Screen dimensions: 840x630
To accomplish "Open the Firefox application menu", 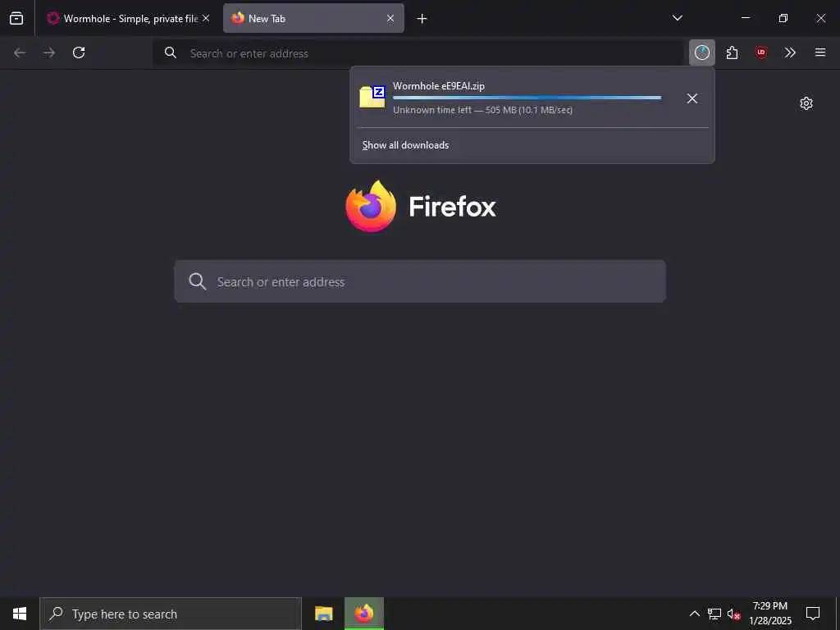I will click(820, 52).
